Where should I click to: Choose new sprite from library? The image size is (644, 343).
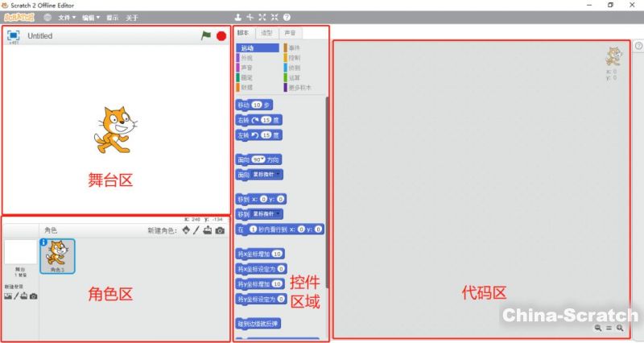point(187,230)
